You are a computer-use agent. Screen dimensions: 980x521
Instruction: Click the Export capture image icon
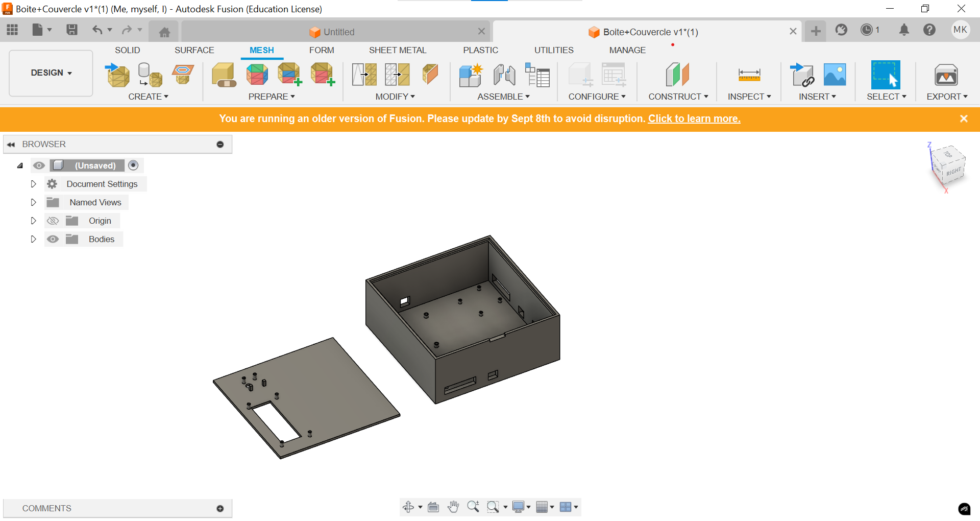[946, 75]
